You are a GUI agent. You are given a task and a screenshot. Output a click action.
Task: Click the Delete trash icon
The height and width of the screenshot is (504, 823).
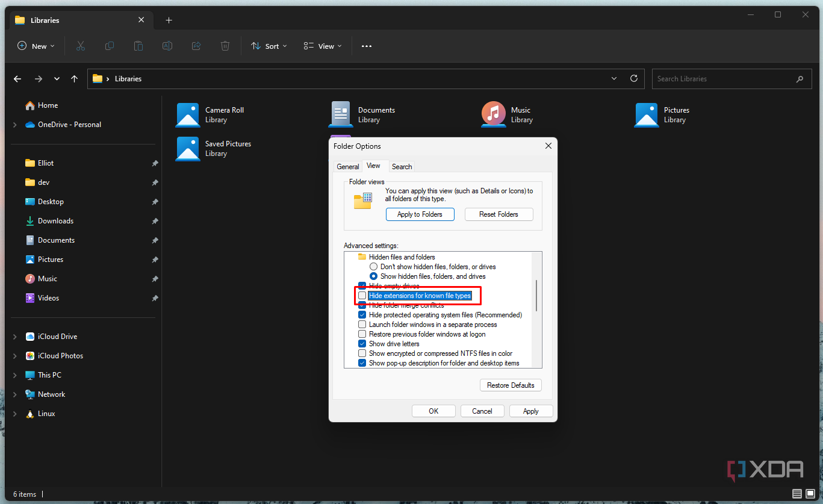pyautogui.click(x=225, y=46)
